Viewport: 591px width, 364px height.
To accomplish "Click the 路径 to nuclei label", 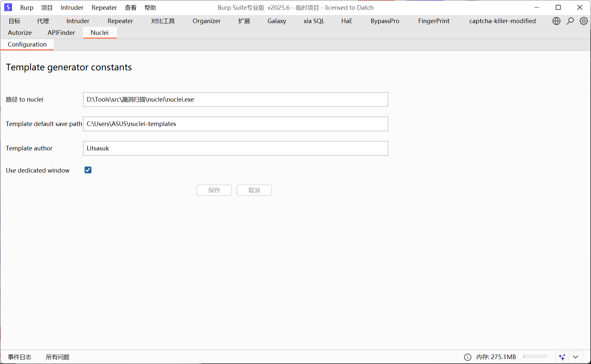I will [x=24, y=100].
